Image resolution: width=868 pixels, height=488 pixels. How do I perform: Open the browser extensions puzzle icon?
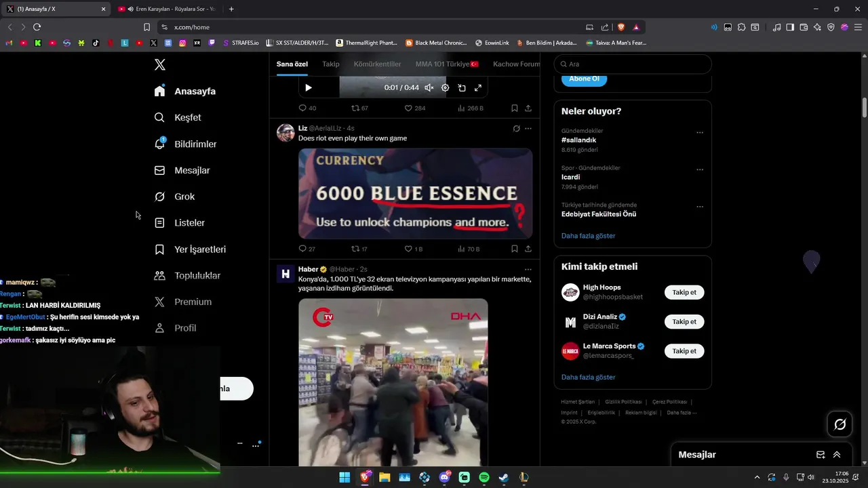pos(741,27)
